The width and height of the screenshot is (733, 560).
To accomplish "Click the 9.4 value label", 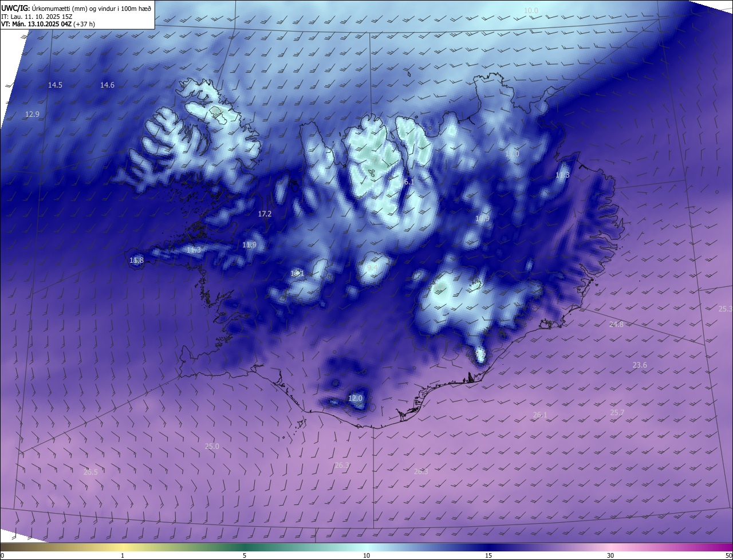I will pos(372,268).
